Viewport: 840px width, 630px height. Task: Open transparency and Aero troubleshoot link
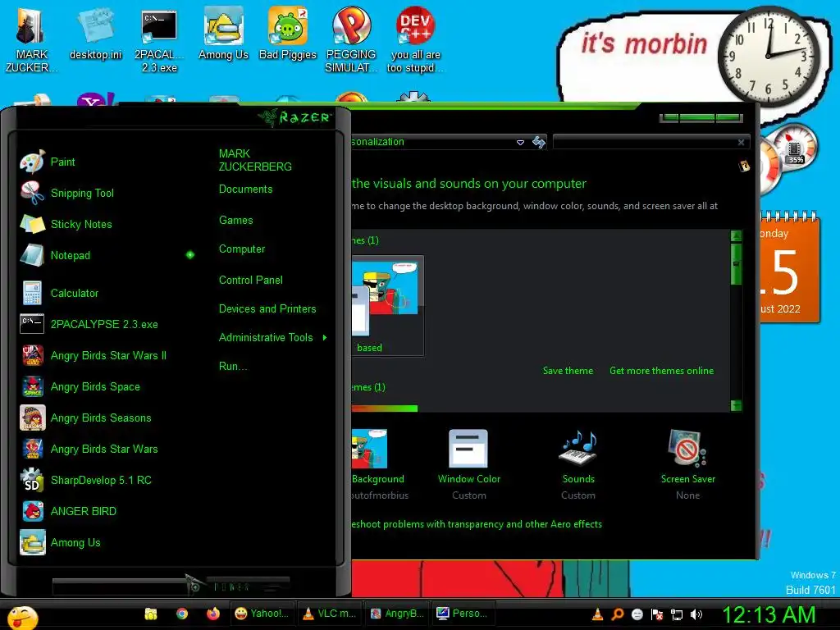(x=477, y=524)
